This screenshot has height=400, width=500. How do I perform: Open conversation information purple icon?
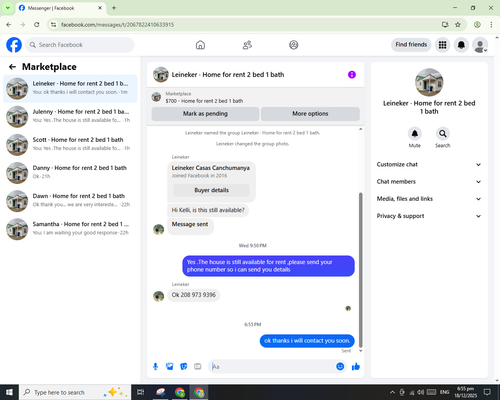click(352, 75)
